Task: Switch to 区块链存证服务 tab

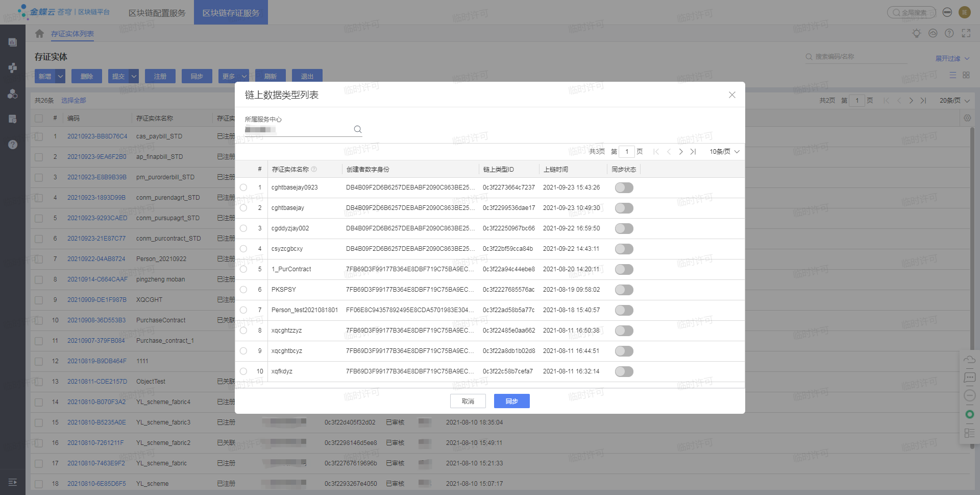Action: (231, 13)
